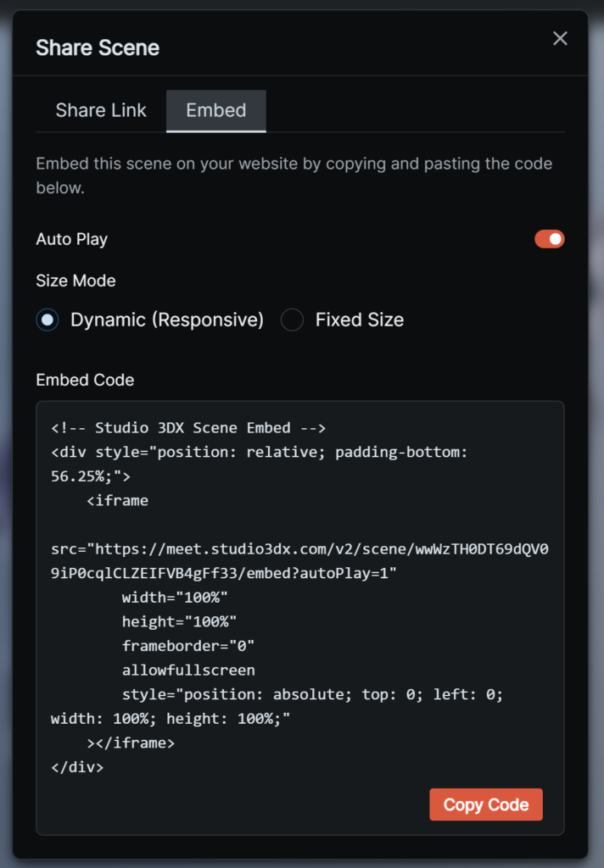The width and height of the screenshot is (604, 868).
Task: Click the Size Mode heading
Action: pos(75,281)
